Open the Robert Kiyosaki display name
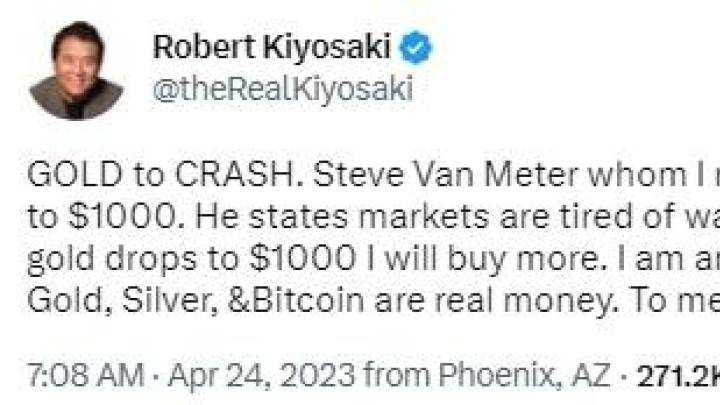 [271, 48]
